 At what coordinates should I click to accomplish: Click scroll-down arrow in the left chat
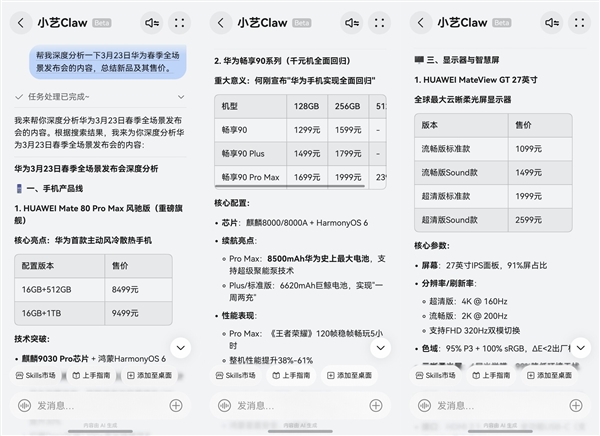click(x=181, y=347)
